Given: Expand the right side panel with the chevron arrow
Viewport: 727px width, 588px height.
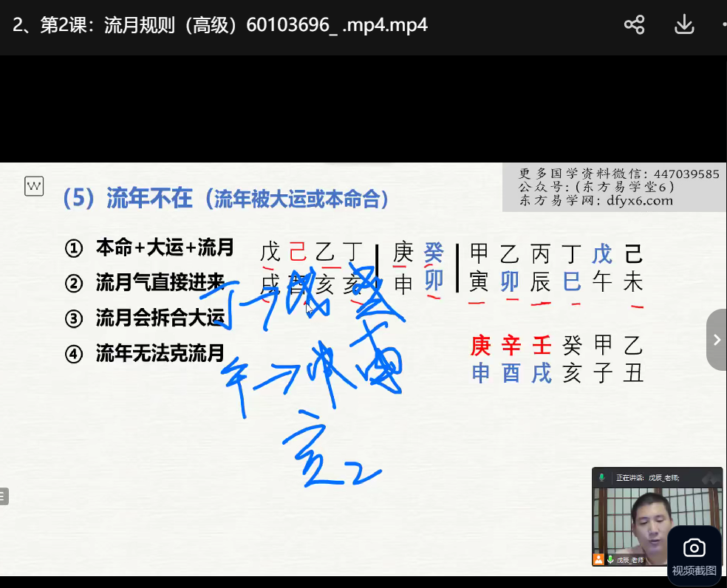Looking at the screenshot, I should point(716,340).
